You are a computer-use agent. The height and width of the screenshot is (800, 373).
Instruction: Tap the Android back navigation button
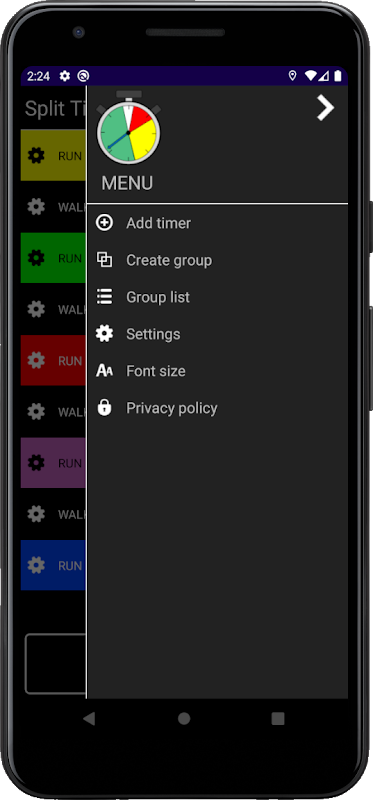tap(89, 718)
